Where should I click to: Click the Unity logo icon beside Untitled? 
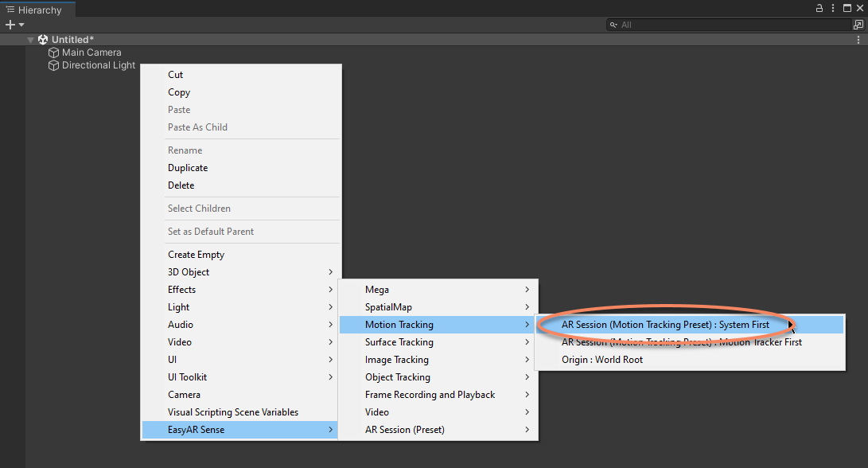[x=43, y=40]
